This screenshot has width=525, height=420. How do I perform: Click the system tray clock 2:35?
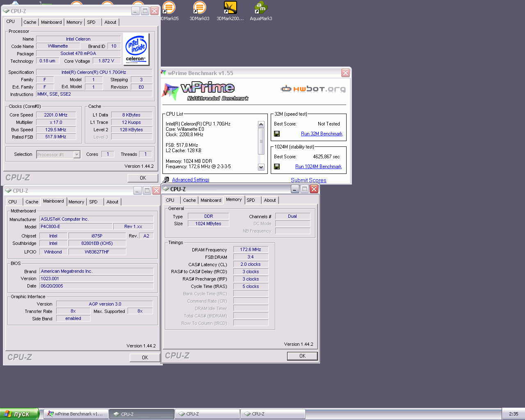tap(514, 414)
